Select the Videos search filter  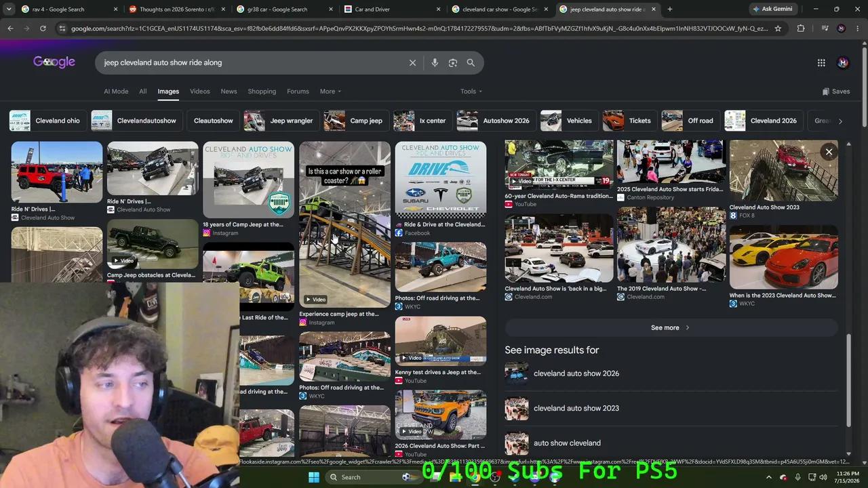coord(199,91)
